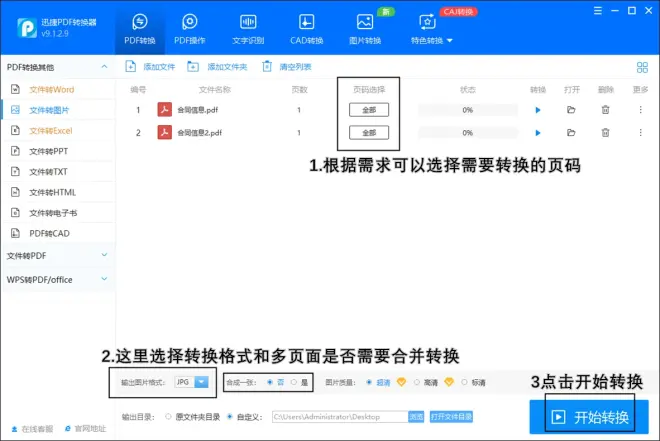Select 文件转电子书 in sidebar

click(x=58, y=213)
